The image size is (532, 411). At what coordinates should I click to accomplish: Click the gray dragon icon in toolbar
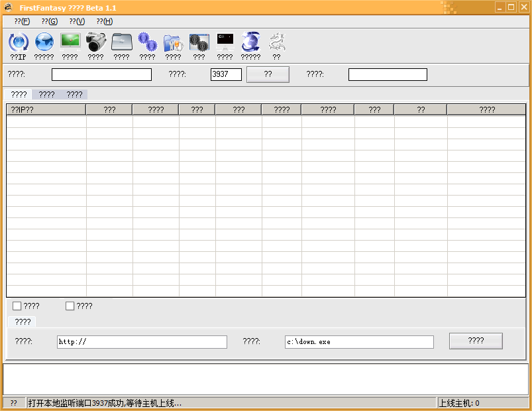tap(276, 42)
